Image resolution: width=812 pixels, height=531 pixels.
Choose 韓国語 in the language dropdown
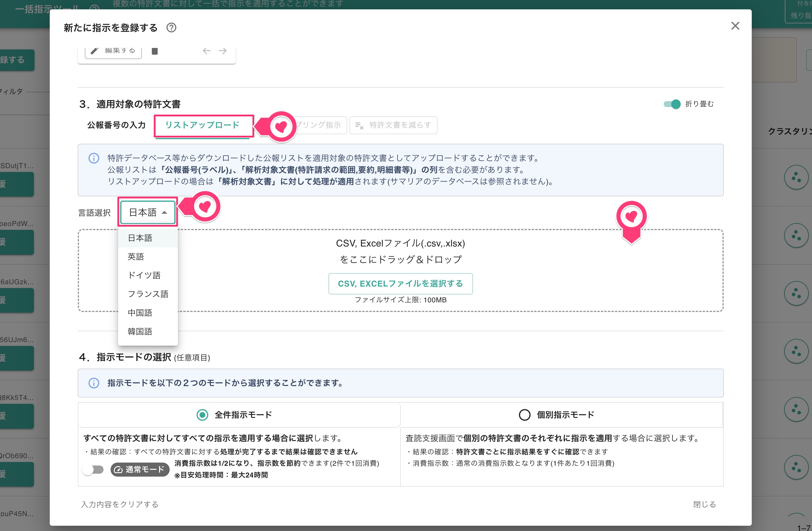click(x=141, y=331)
